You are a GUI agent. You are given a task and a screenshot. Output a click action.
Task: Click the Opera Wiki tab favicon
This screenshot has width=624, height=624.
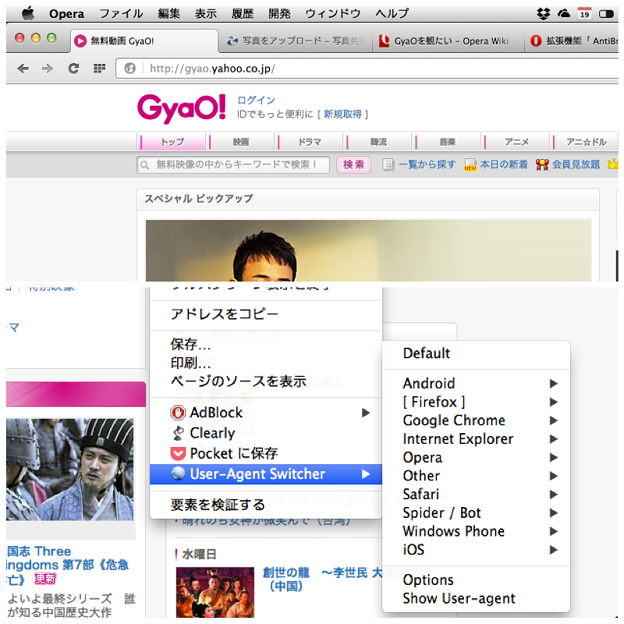click(384, 41)
